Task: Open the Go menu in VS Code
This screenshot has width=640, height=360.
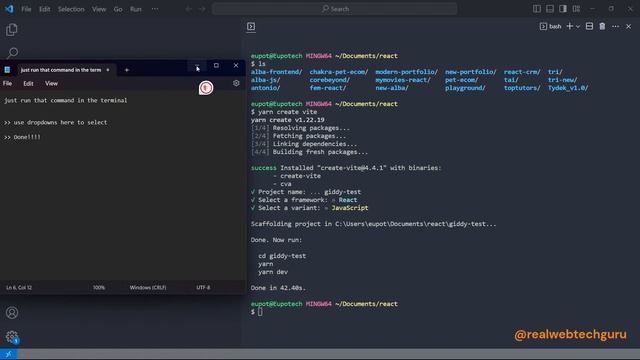Action: point(118,9)
